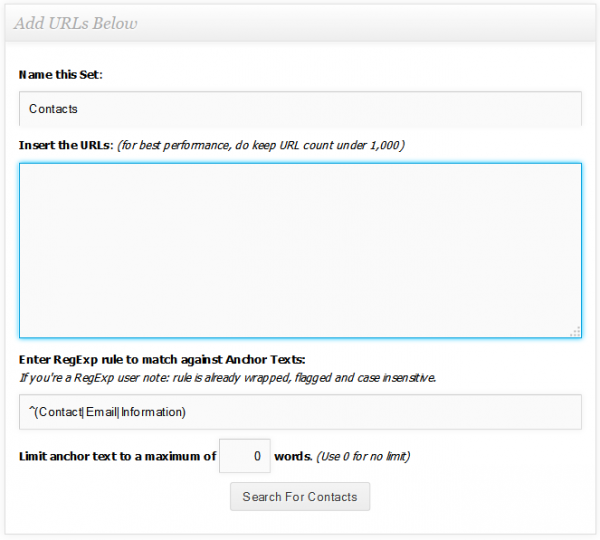The height and width of the screenshot is (540, 600).
Task: Click the caret symbol starting the RegExp rule
Action: [x=31, y=410]
